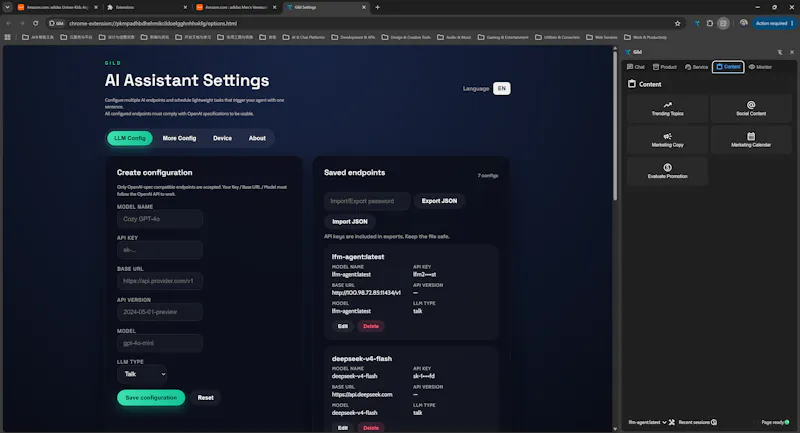Image resolution: width=800 pixels, height=433 pixels.
Task: Click the Gild logo in side panel header
Action: point(628,52)
